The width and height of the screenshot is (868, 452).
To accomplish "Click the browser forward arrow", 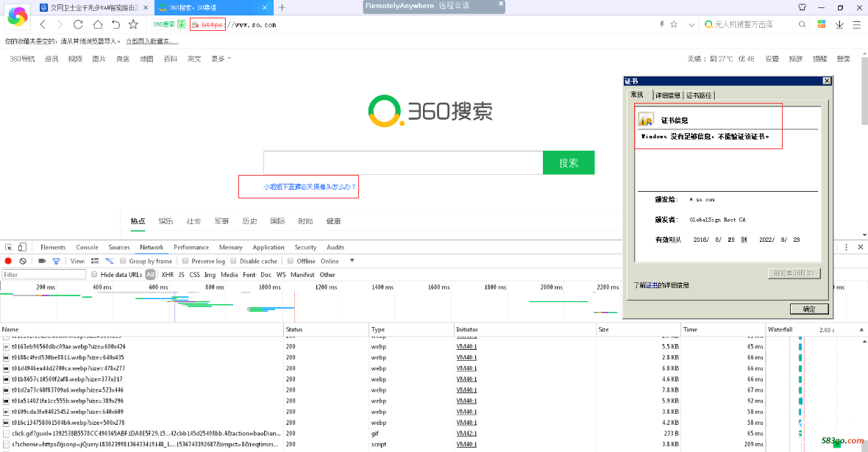I will (60, 24).
